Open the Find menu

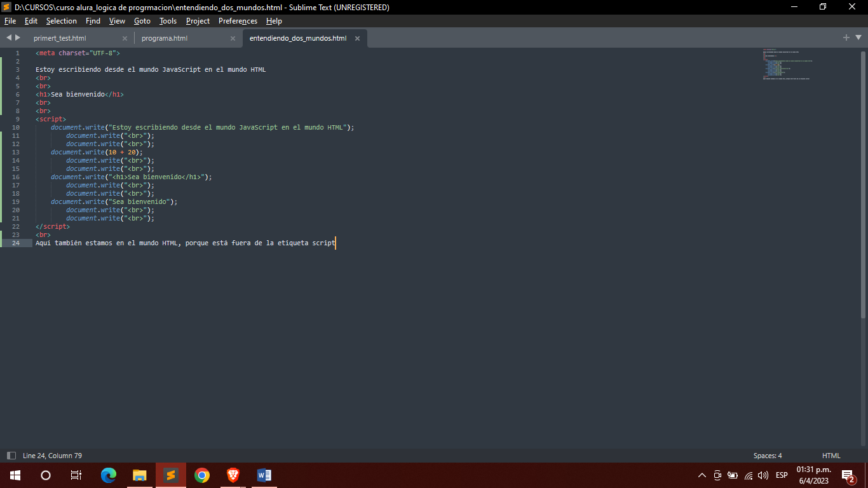click(x=93, y=21)
